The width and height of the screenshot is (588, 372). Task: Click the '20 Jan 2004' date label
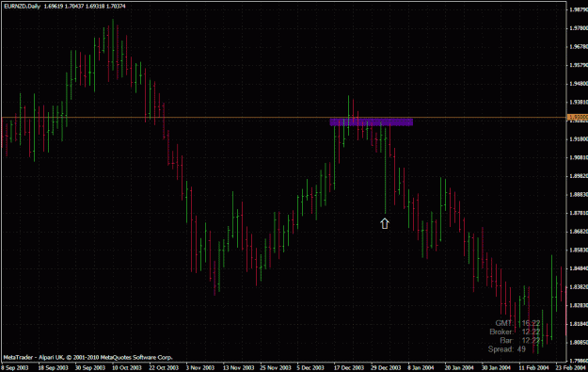(x=459, y=367)
